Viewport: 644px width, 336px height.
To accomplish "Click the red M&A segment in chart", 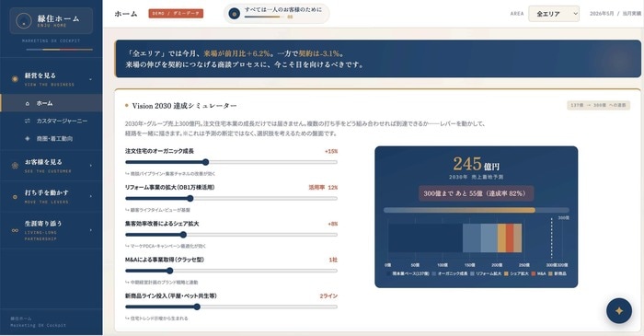I will (x=510, y=238).
